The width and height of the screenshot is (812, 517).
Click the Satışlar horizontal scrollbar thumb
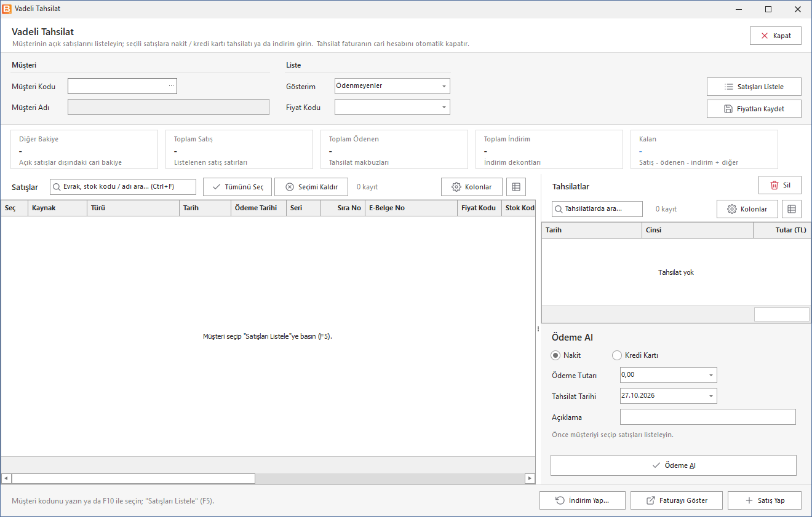pyautogui.click(x=133, y=478)
